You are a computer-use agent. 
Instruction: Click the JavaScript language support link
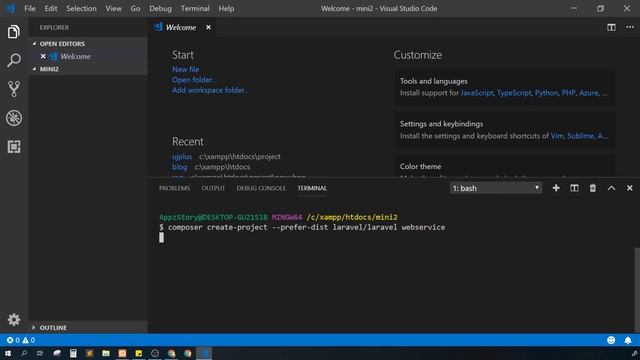[477, 93]
